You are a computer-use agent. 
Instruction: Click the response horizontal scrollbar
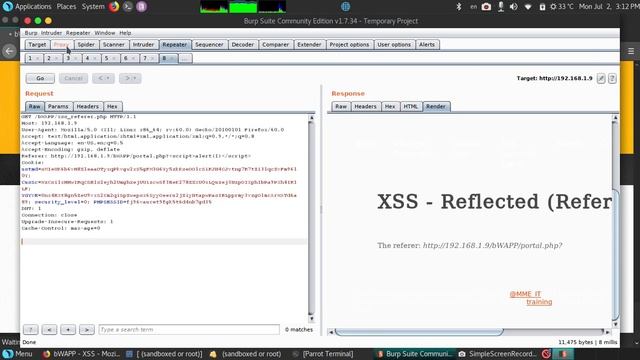(x=419, y=332)
